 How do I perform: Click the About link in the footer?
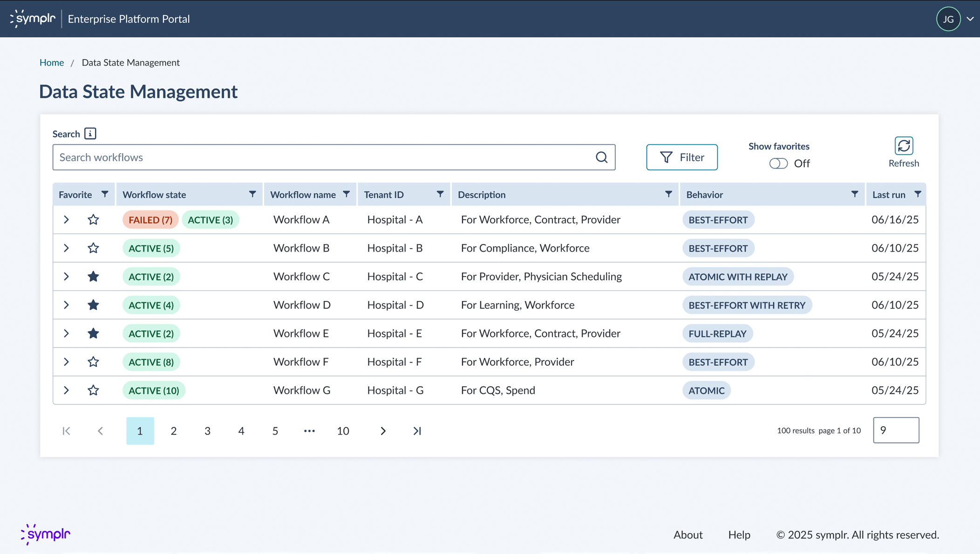tap(688, 534)
